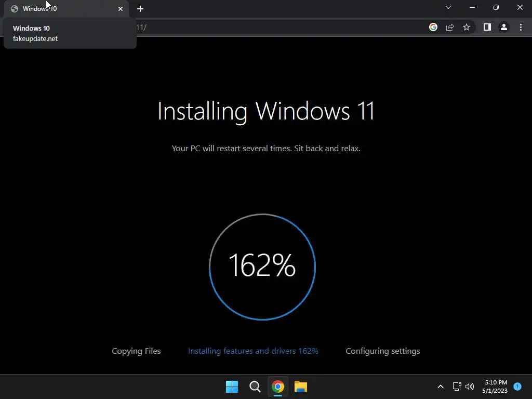Image resolution: width=532 pixels, height=399 pixels.
Task: Open File Explorer from the taskbar
Action: pyautogui.click(x=301, y=387)
